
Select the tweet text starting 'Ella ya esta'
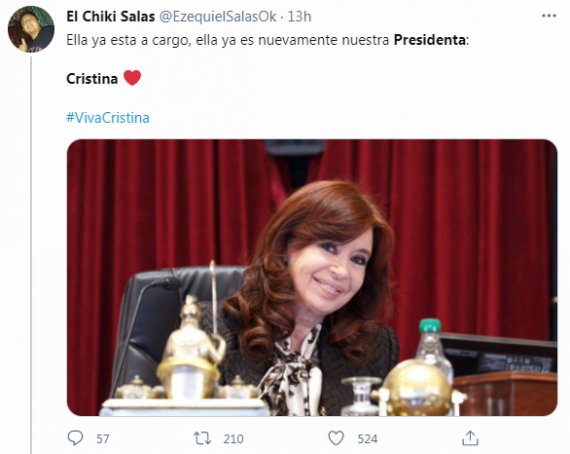pos(268,40)
